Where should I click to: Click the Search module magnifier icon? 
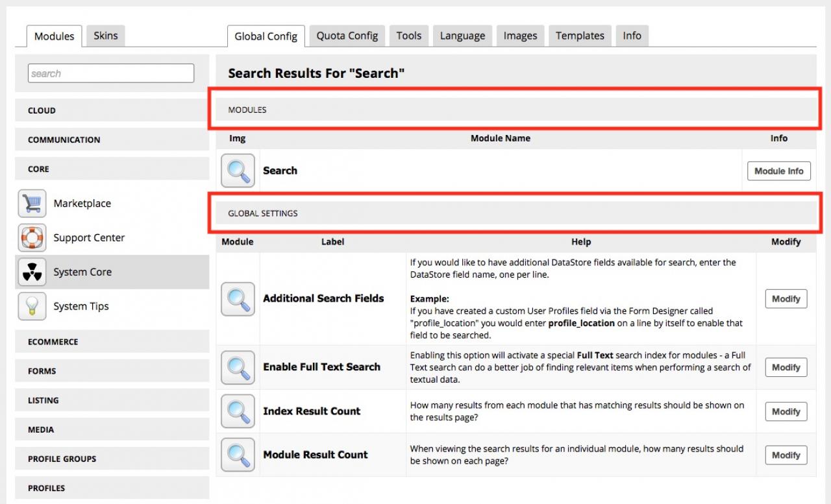238,171
